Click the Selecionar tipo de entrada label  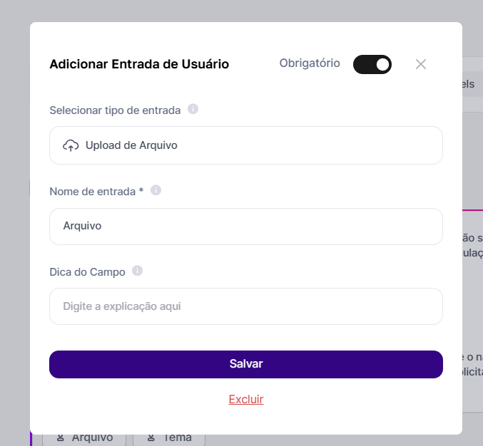point(115,110)
